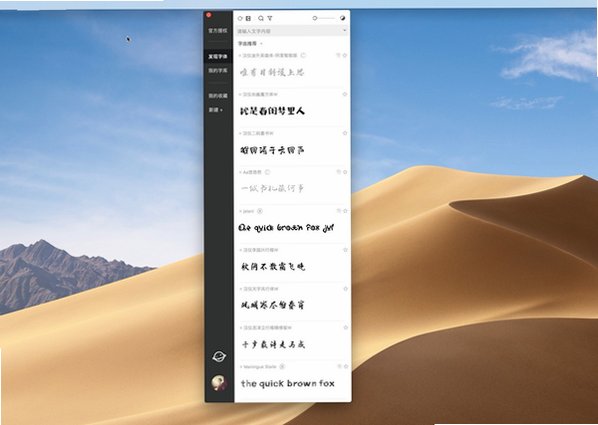Open the preview text history dropdown arrow
The width and height of the screenshot is (598, 425).
pos(344,31)
